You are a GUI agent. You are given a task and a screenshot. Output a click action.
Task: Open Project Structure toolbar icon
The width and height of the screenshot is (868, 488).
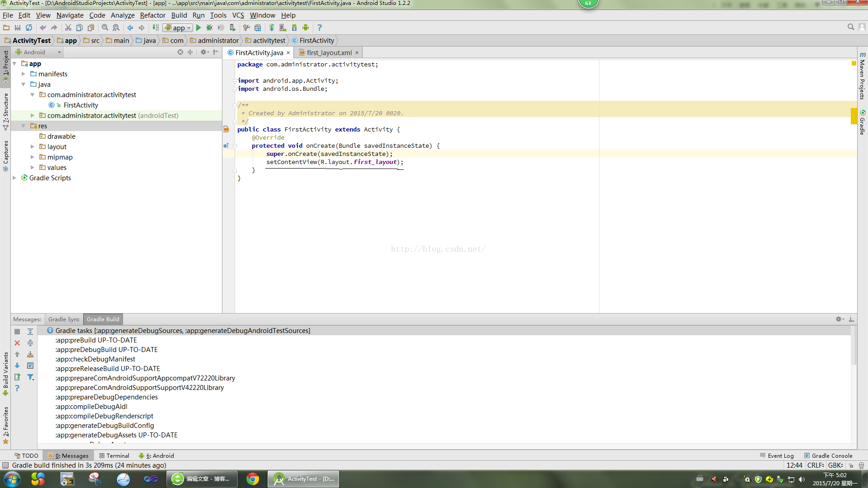258,28
